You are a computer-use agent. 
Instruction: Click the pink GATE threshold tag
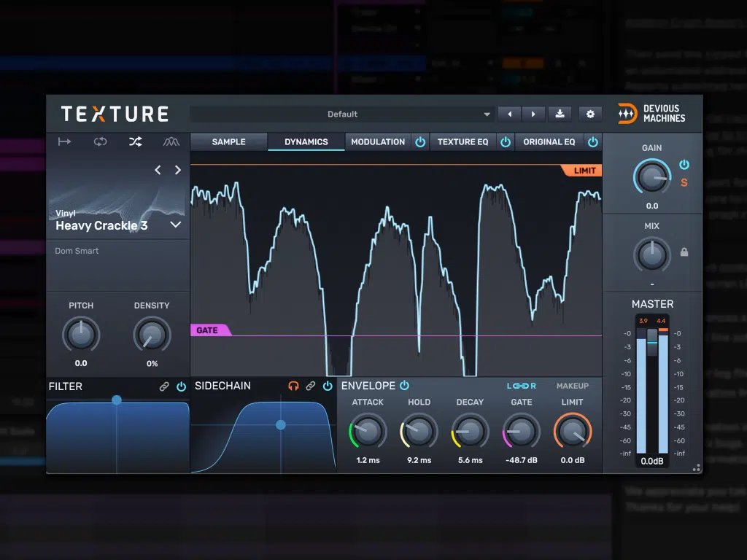point(210,330)
